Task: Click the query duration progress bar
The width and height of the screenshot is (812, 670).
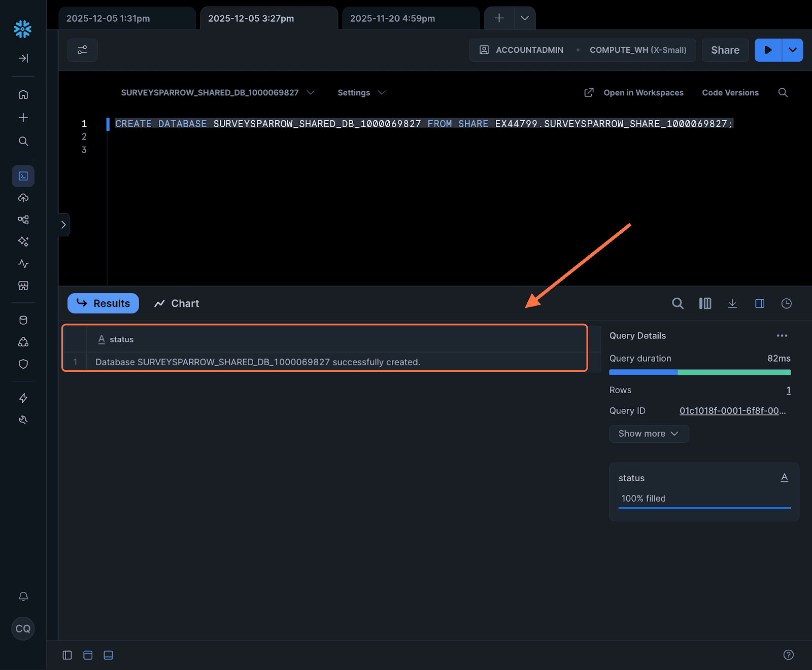Action: click(699, 372)
